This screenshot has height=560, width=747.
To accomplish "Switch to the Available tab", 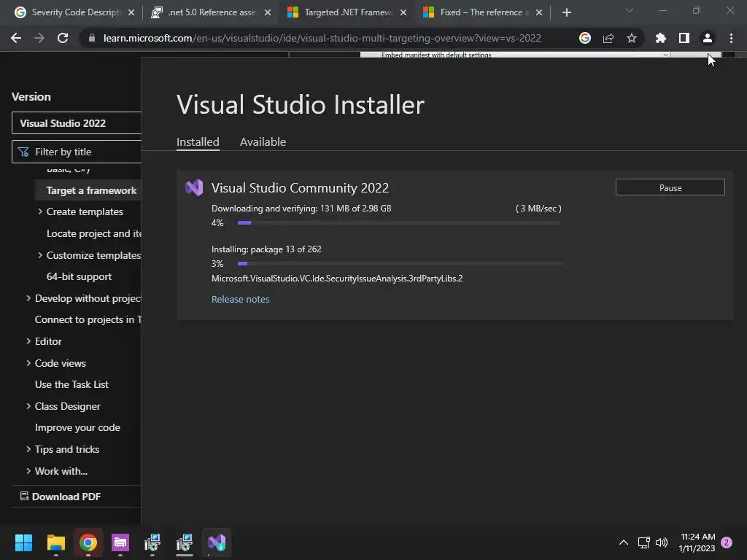I will coord(263,142).
